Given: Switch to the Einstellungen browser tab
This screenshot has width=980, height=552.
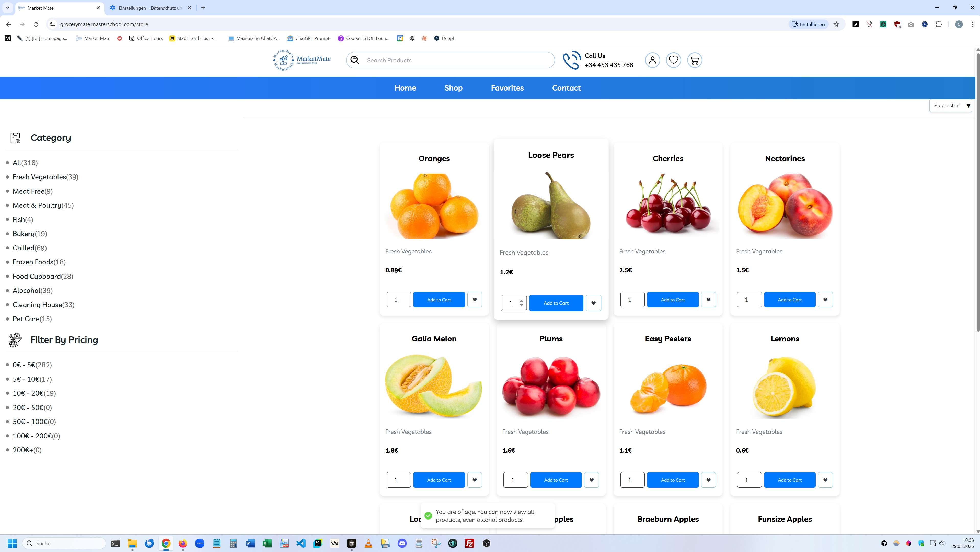Looking at the screenshot, I should click(x=150, y=8).
